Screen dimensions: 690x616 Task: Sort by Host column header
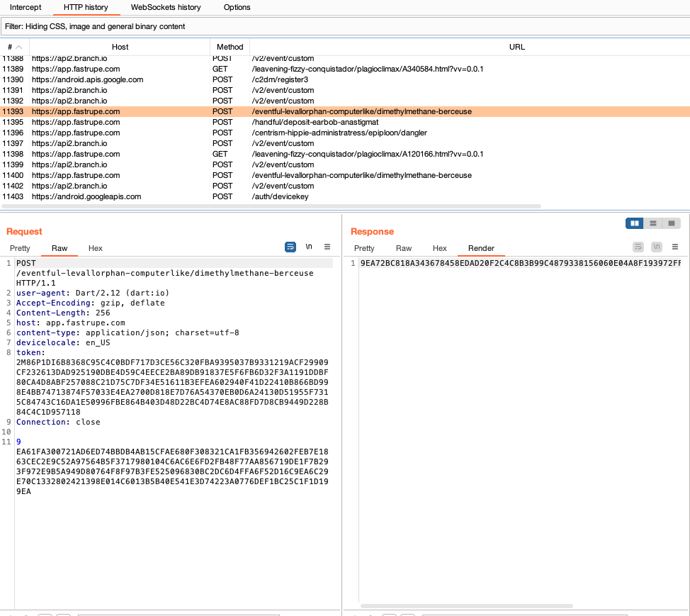(x=120, y=47)
